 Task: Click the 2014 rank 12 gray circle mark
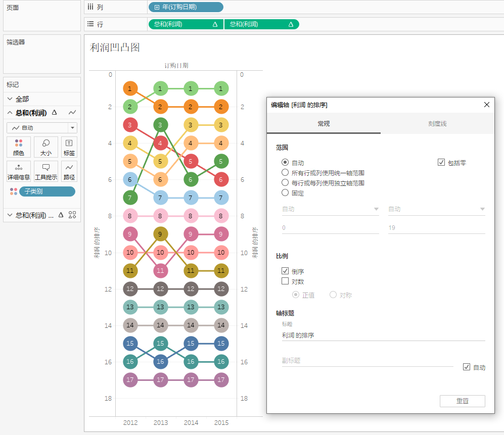click(191, 289)
